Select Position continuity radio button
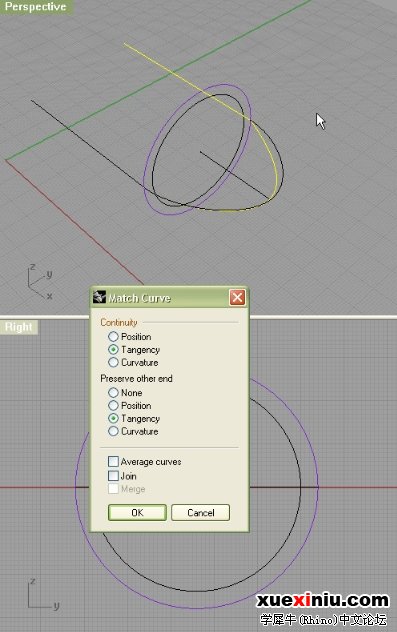Viewport: 397px width, 632px height. coord(113,336)
